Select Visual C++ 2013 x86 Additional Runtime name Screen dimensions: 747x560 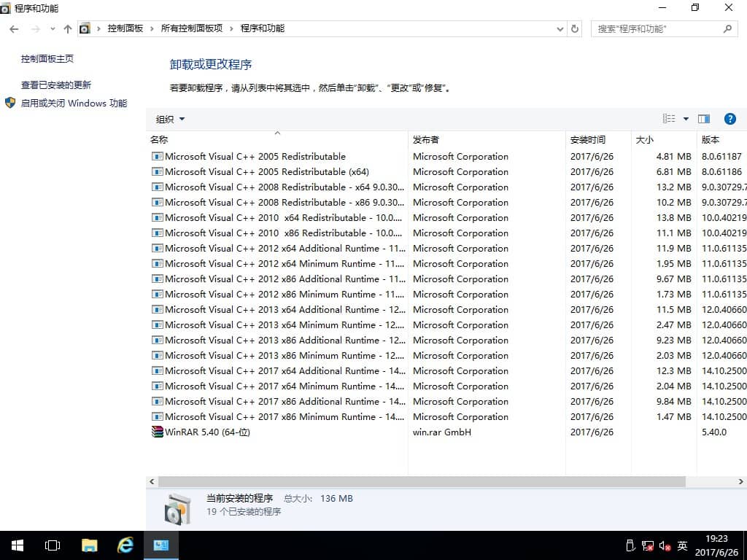coord(285,340)
